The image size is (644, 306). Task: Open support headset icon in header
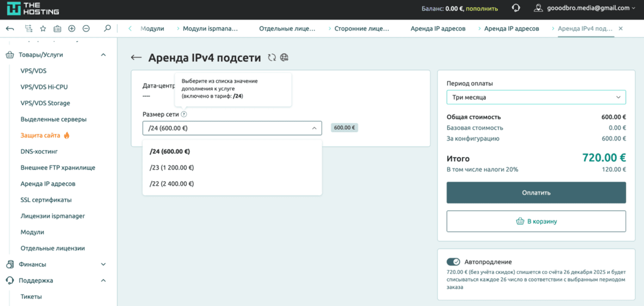click(516, 8)
